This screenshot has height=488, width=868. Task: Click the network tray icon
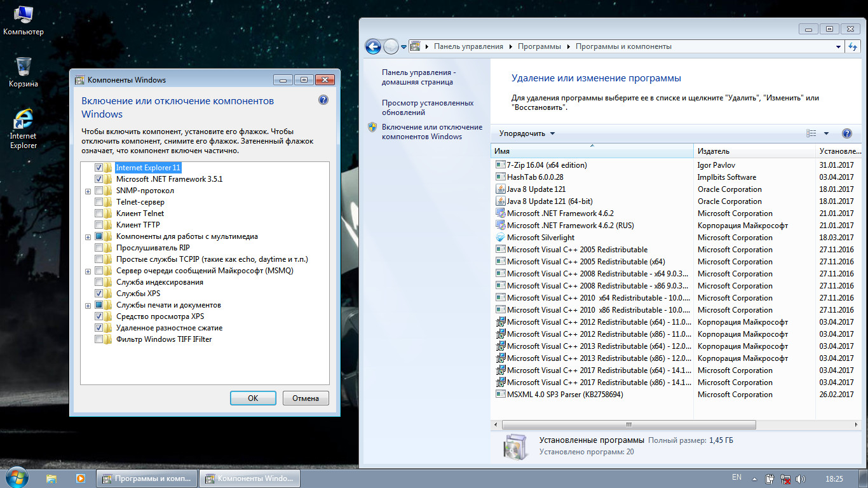(785, 478)
